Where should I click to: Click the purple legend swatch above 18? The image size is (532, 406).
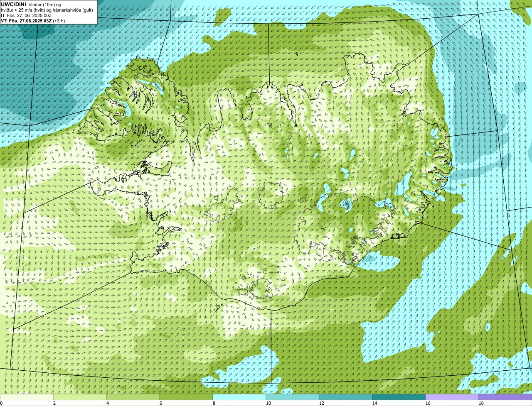(x=505, y=397)
